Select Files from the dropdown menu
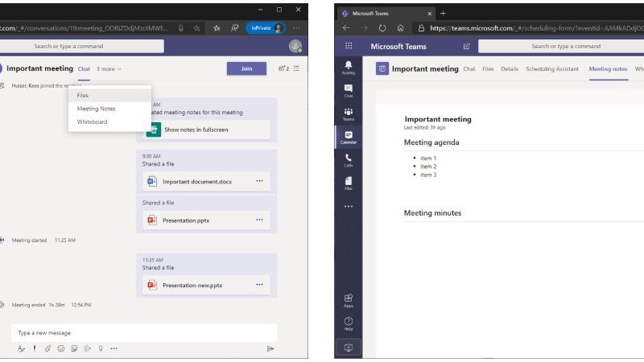The image size is (644, 362). 109,95
